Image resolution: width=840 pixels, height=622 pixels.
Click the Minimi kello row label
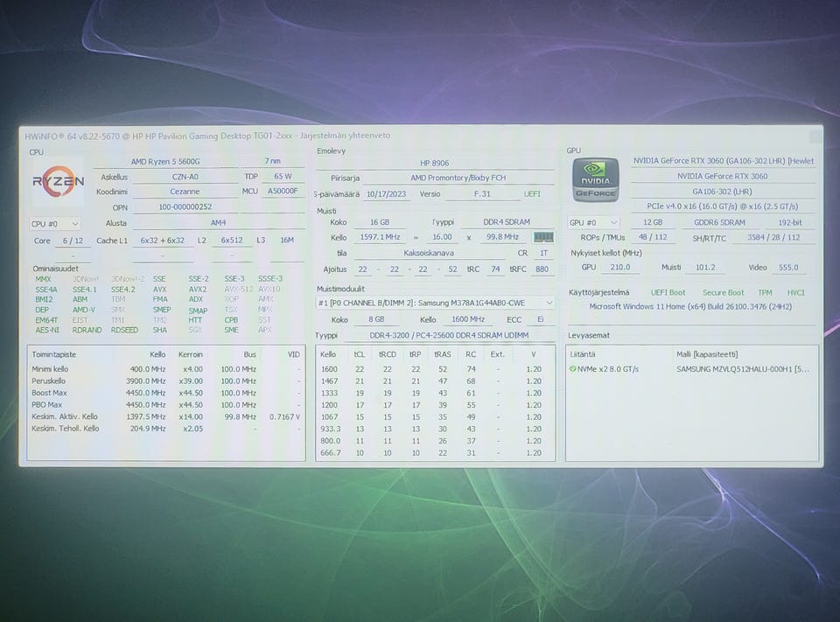click(x=50, y=369)
